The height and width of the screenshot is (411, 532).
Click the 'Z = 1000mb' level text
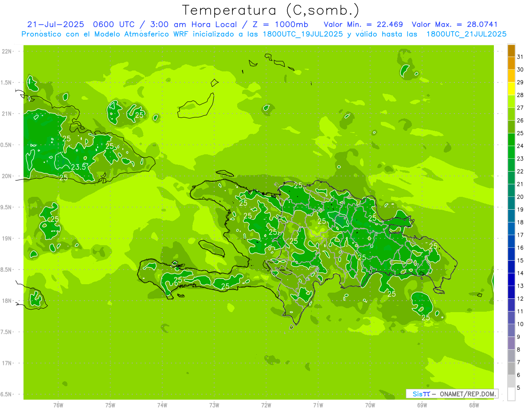coord(281,24)
